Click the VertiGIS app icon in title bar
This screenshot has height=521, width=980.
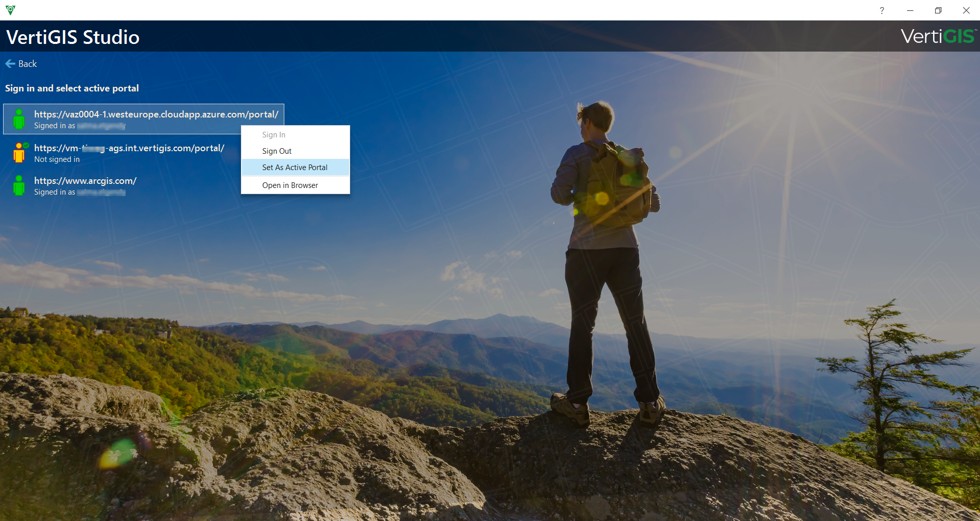tap(10, 10)
